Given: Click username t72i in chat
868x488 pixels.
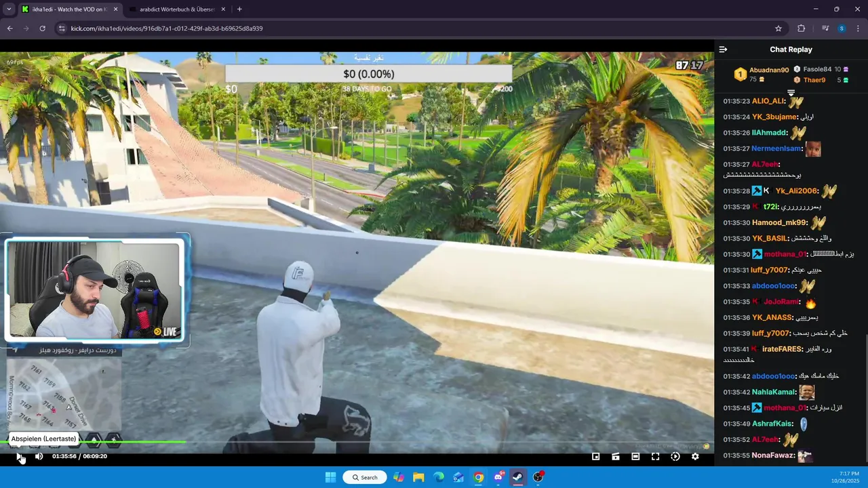Looking at the screenshot, I should click(770, 207).
